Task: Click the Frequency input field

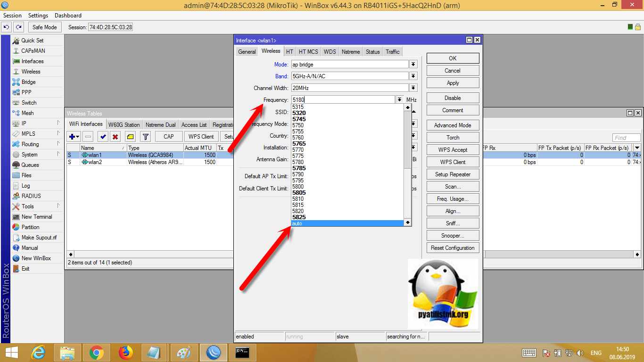Action: point(343,100)
